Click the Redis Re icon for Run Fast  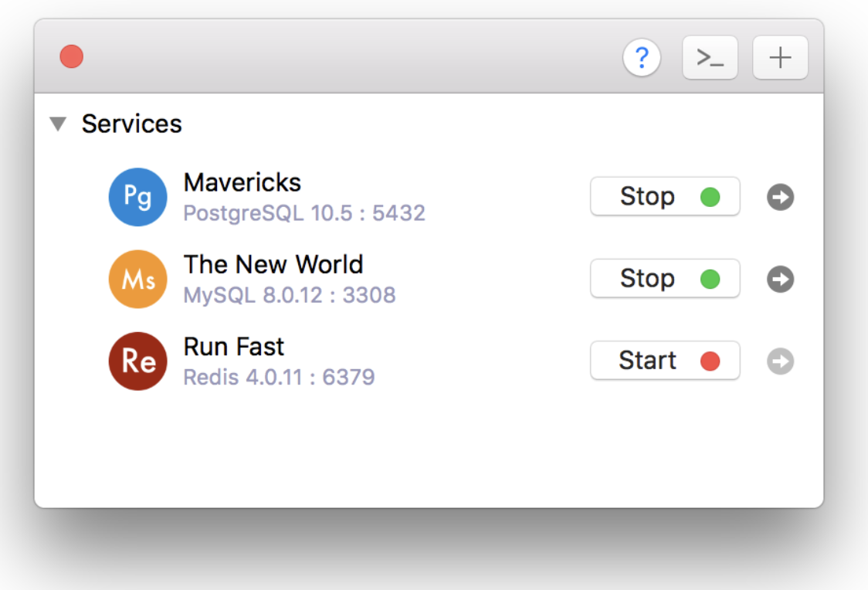pyautogui.click(x=137, y=361)
